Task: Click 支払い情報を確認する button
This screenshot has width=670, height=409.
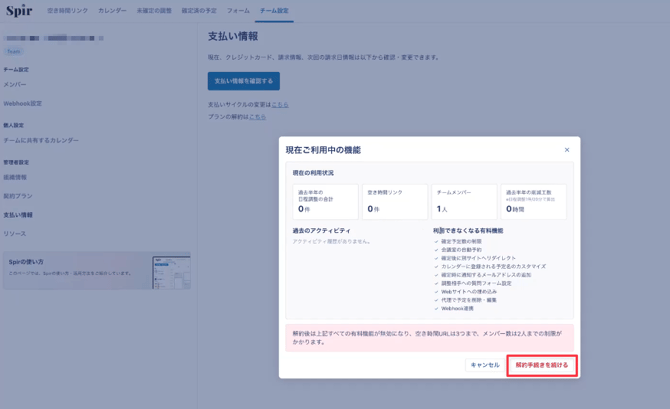Action: [x=243, y=81]
